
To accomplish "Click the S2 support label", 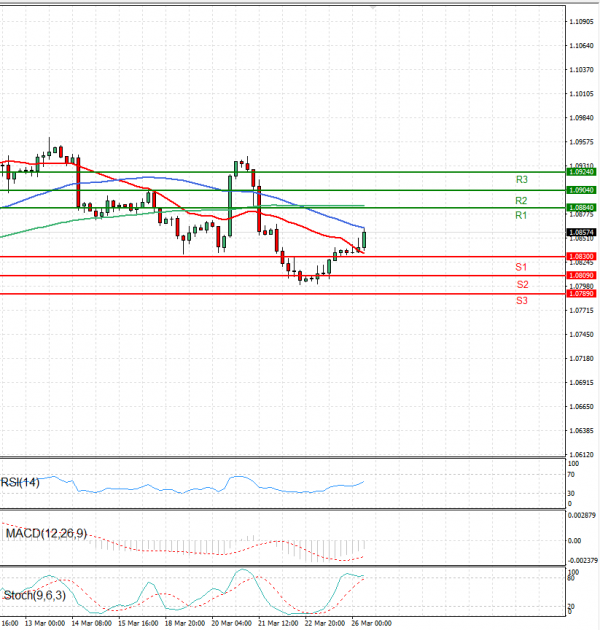I will (x=522, y=284).
